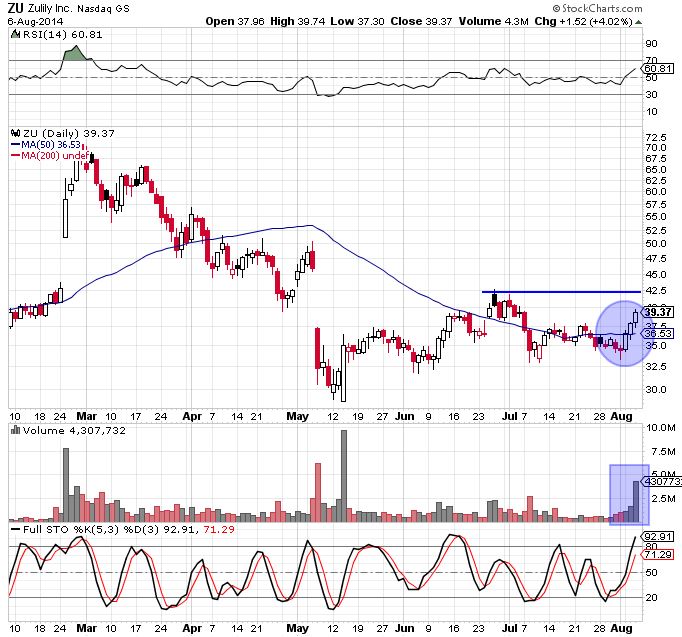
Task: Click the 'MA(200) undef' legend text
Action: point(55,155)
